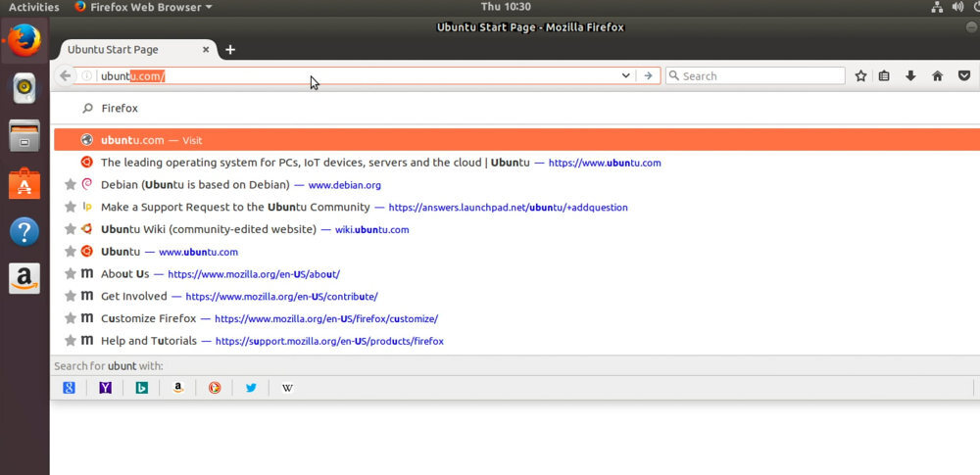Open the Firefox Web Browser app menu
980x475 pixels.
[x=143, y=7]
